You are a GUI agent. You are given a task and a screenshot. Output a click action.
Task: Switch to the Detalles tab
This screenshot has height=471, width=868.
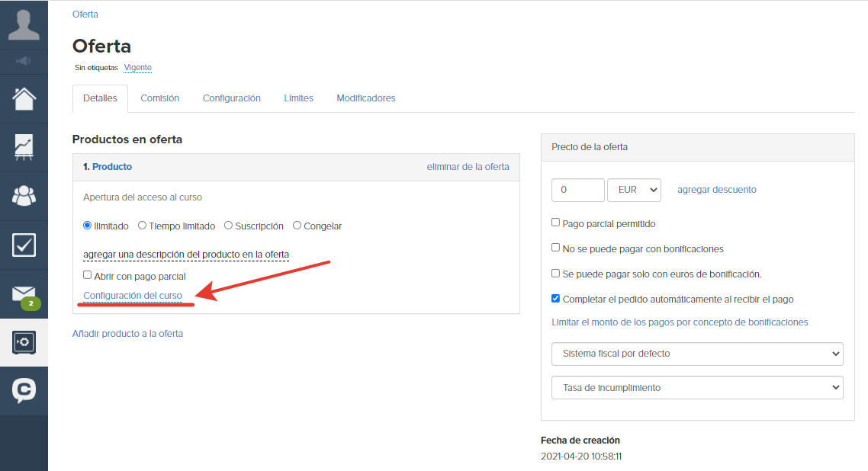100,98
